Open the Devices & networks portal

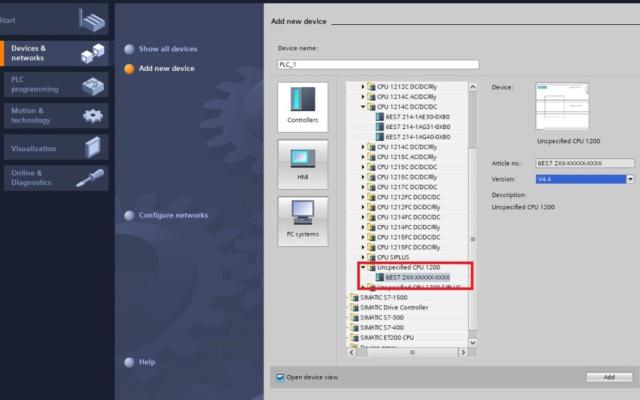click(54, 53)
